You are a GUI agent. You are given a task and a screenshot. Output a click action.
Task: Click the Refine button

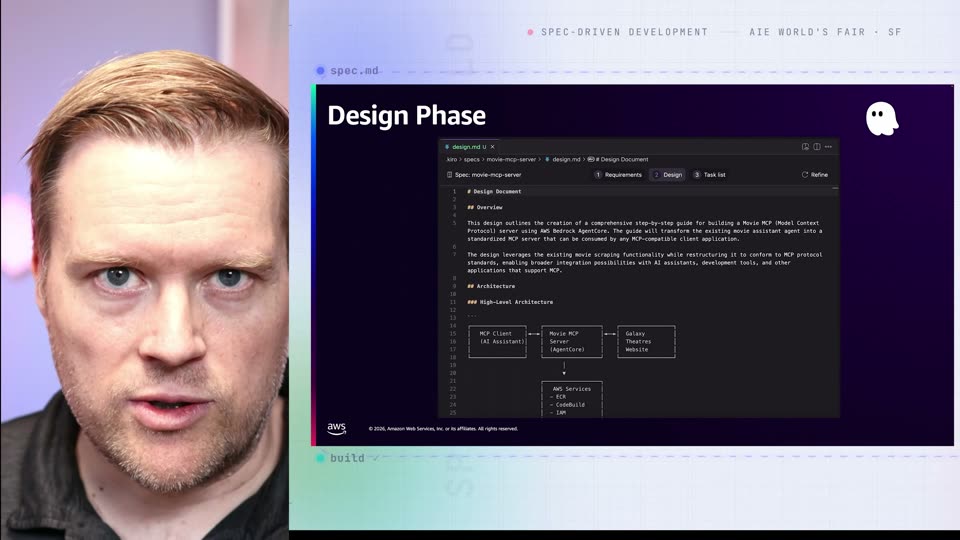[x=815, y=175]
